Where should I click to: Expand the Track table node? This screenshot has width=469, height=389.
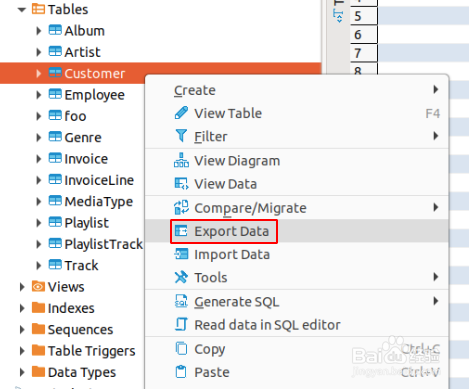(x=39, y=265)
